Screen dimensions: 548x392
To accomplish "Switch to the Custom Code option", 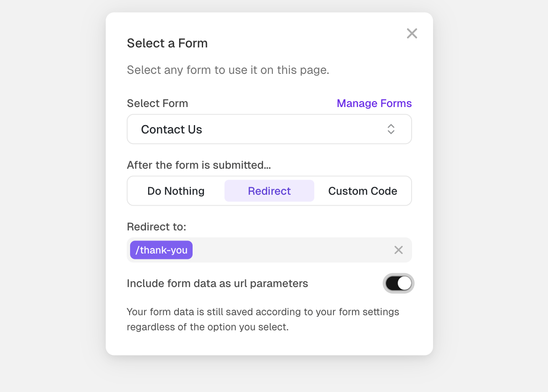I will click(x=363, y=191).
